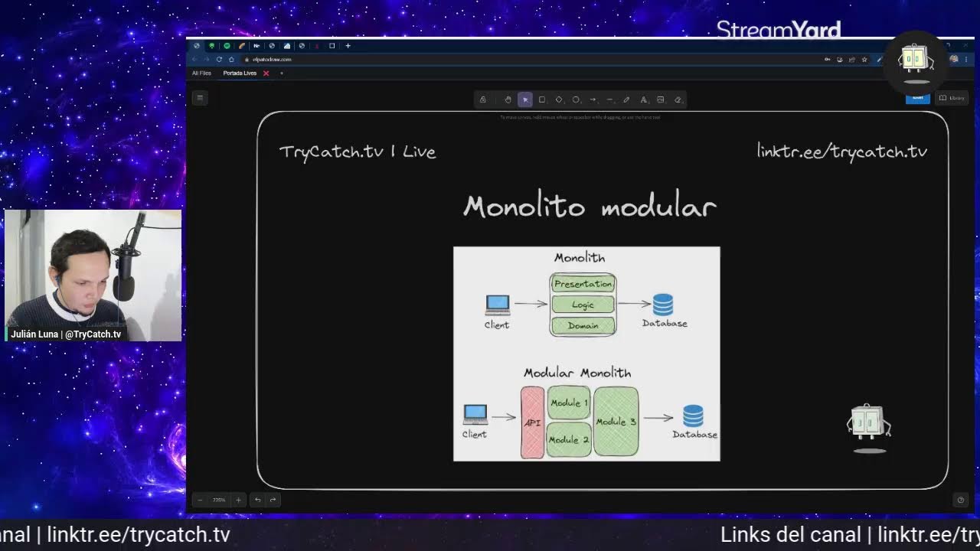Click the blue Share button
The width and height of the screenshot is (980, 551).
tap(918, 99)
